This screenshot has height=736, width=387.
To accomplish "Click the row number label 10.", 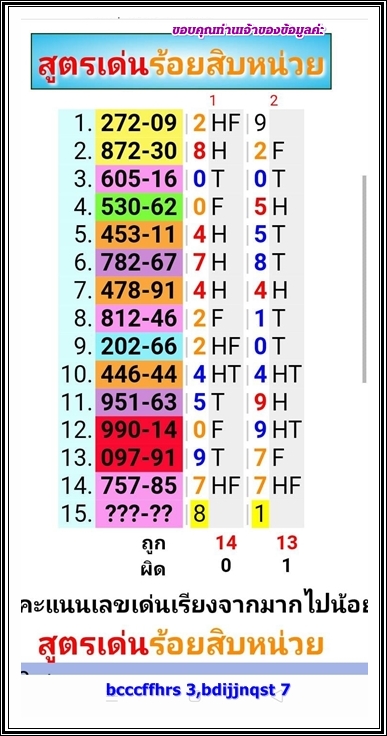I will (x=76, y=374).
